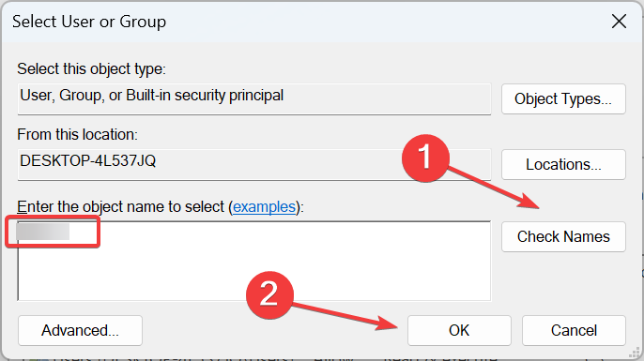This screenshot has width=644, height=361.
Task: Click the Select User or Group title bar
Action: (304, 22)
